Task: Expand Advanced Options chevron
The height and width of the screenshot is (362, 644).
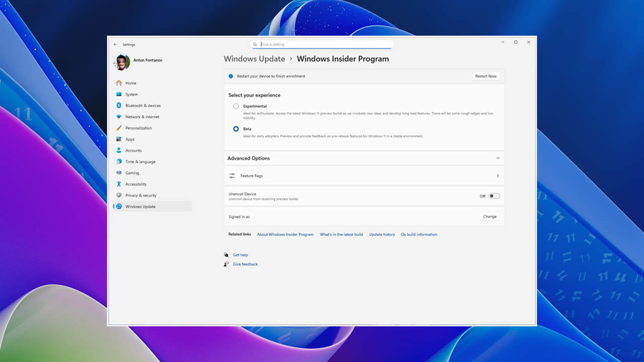Action: tap(498, 158)
